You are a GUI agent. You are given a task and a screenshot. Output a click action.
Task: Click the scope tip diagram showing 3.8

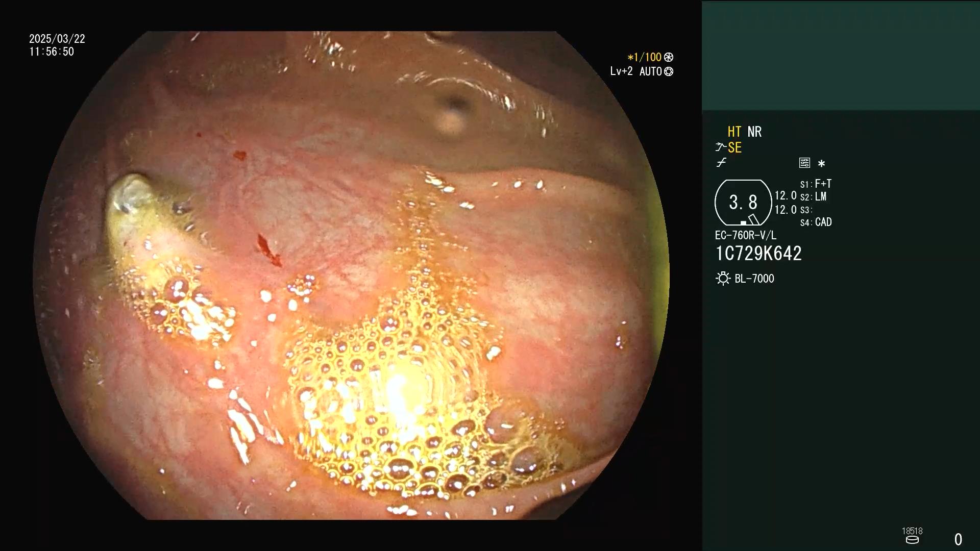[743, 203]
